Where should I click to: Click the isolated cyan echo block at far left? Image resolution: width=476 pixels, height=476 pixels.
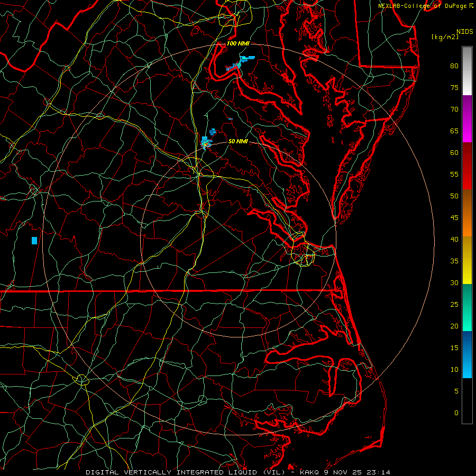coord(34,241)
